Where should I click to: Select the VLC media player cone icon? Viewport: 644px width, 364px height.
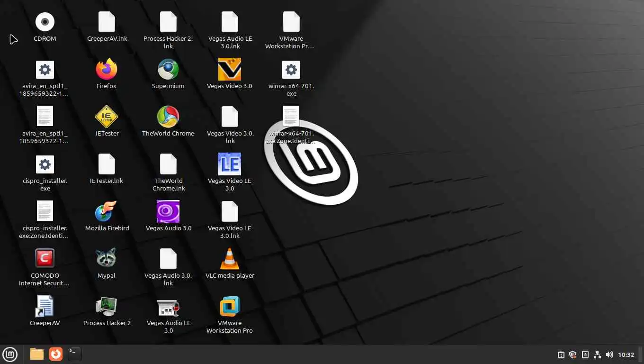230,259
